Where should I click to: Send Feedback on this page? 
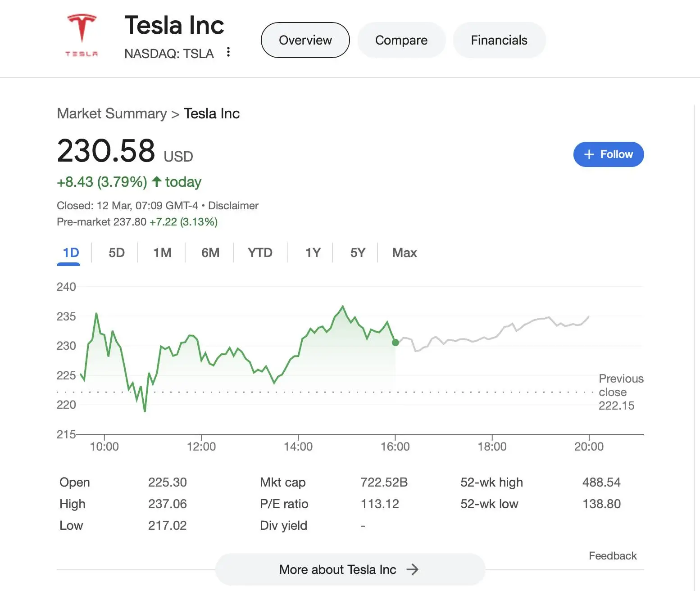coord(613,555)
